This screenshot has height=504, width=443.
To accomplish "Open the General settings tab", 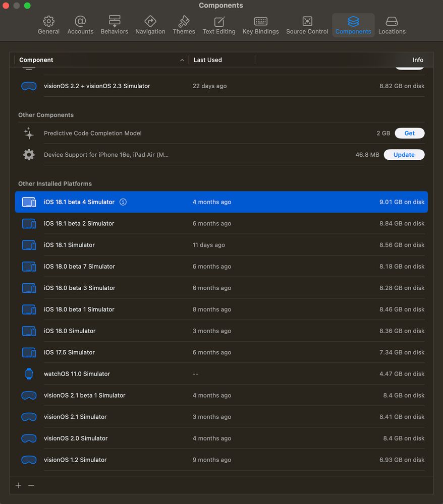I will 48,25.
